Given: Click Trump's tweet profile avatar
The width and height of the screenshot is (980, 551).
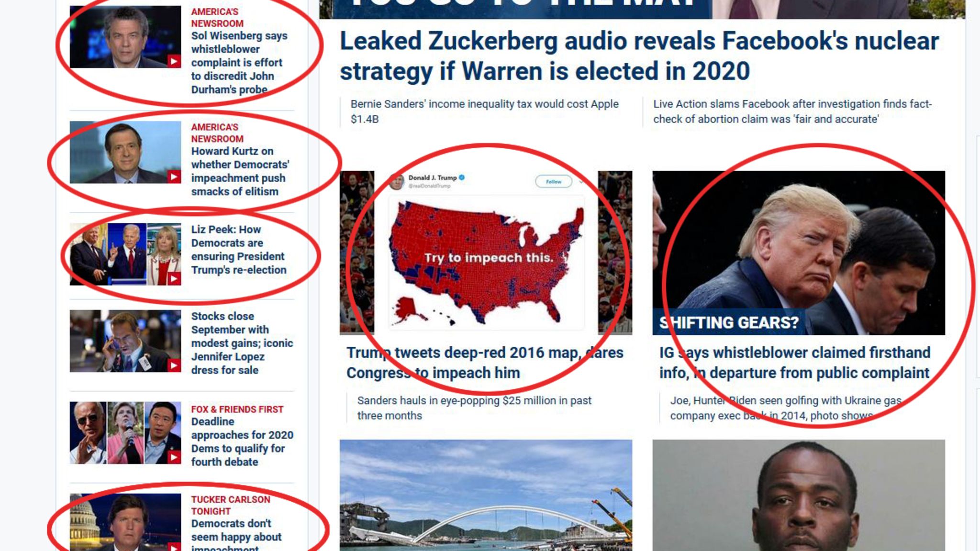Looking at the screenshot, I should pyautogui.click(x=397, y=182).
